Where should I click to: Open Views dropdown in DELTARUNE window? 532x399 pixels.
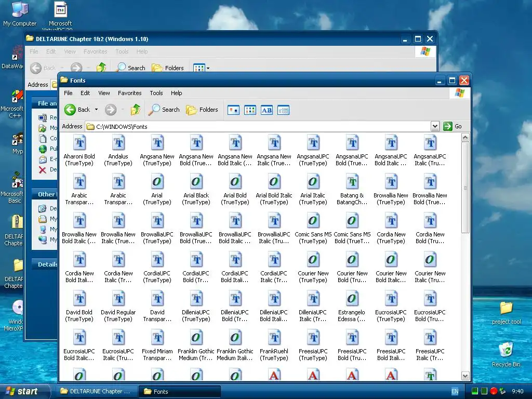(x=208, y=68)
